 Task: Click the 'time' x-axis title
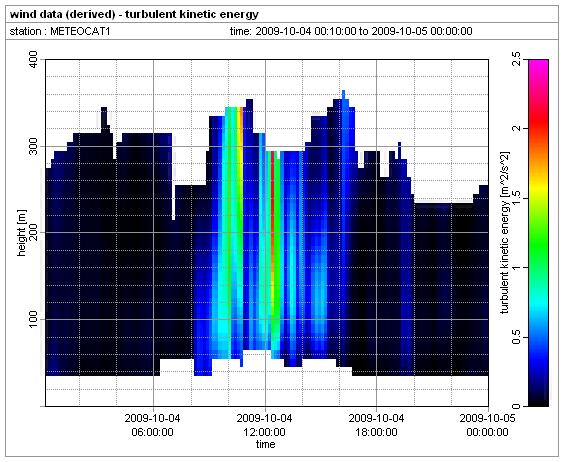tap(265, 444)
